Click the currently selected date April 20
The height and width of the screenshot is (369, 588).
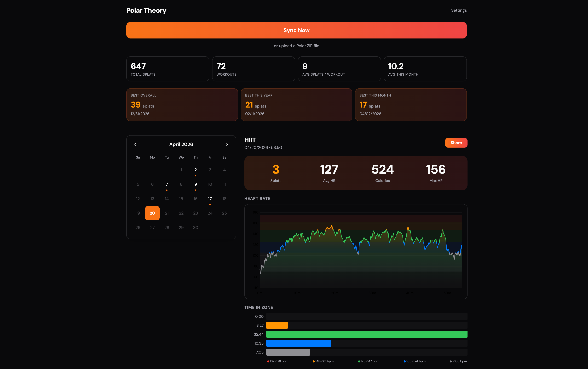coord(152,213)
